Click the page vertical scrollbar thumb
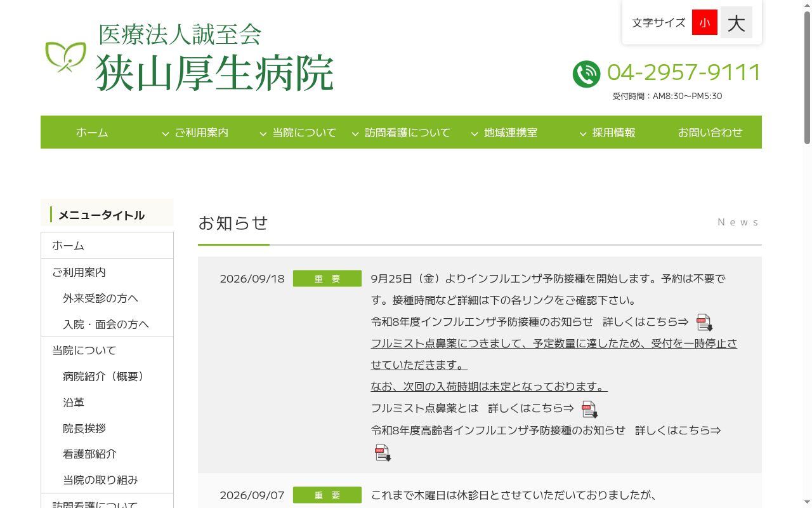This screenshot has height=508, width=812. tap(808, 76)
